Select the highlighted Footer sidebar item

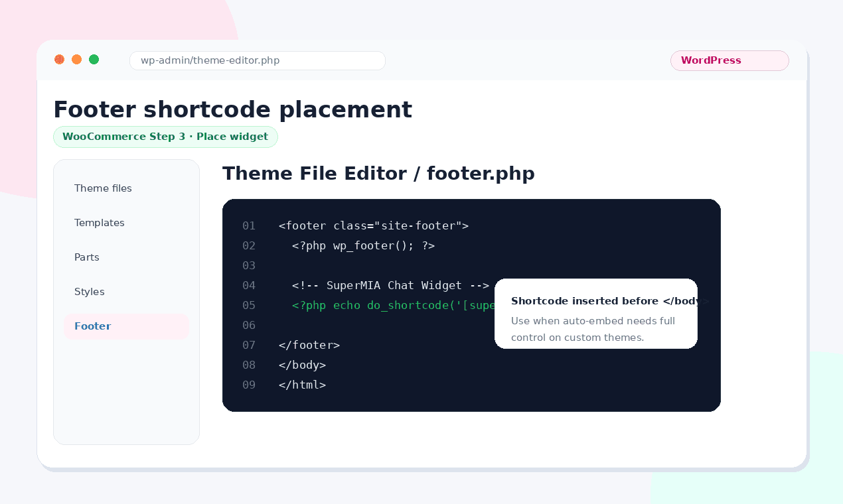(126, 326)
